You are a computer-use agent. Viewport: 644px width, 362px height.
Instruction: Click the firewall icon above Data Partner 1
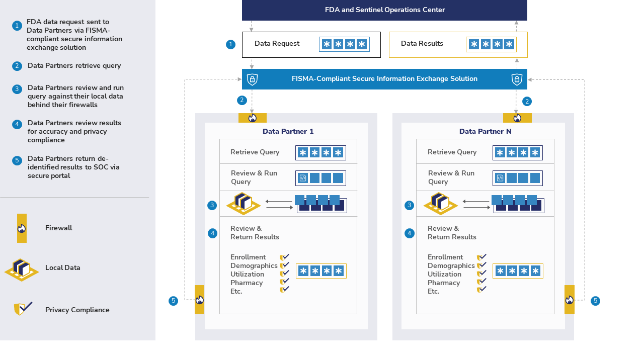(x=253, y=118)
